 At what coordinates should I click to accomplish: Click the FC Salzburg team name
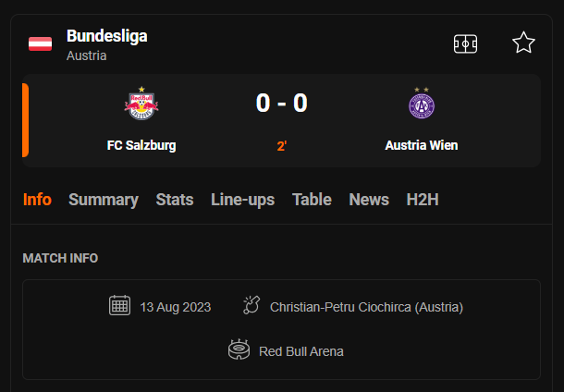point(141,145)
